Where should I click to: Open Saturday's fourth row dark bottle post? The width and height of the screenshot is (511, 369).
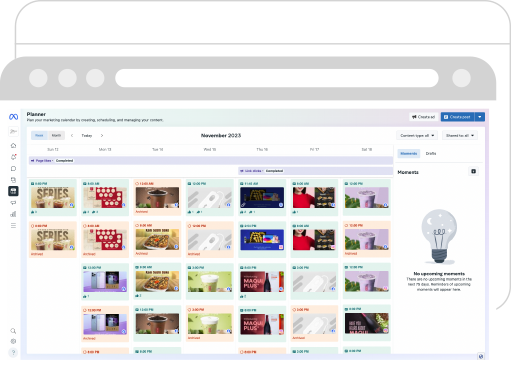click(x=367, y=323)
